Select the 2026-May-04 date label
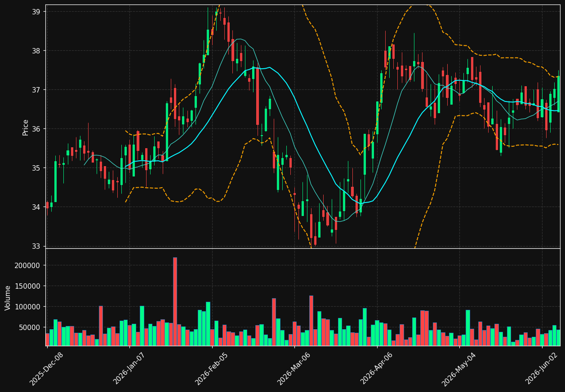Image resolution: width=565 pixels, height=392 pixels. 459,369
